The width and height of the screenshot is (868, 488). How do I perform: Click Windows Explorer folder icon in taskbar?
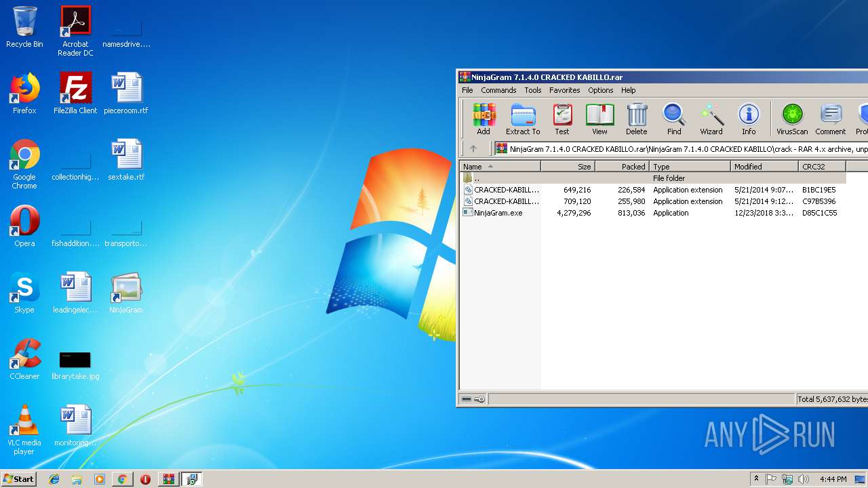(x=77, y=479)
